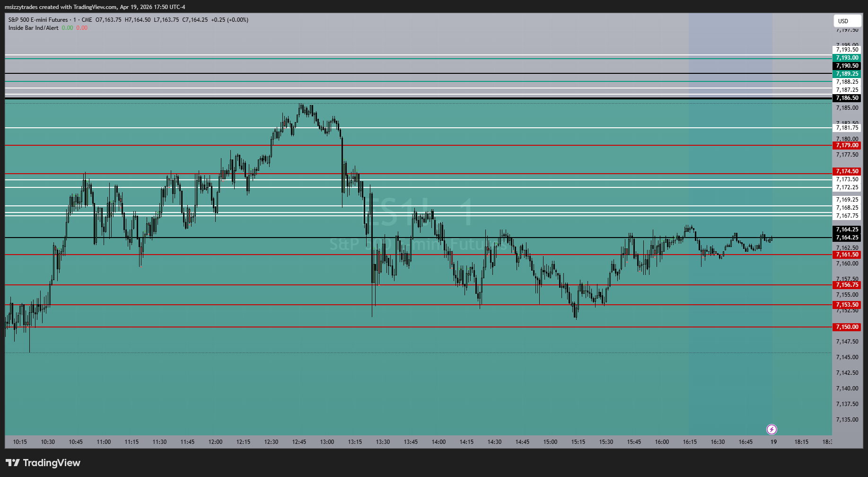Click the close price C7,164.25 value
This screenshot has width=868, height=477.
tap(195, 20)
